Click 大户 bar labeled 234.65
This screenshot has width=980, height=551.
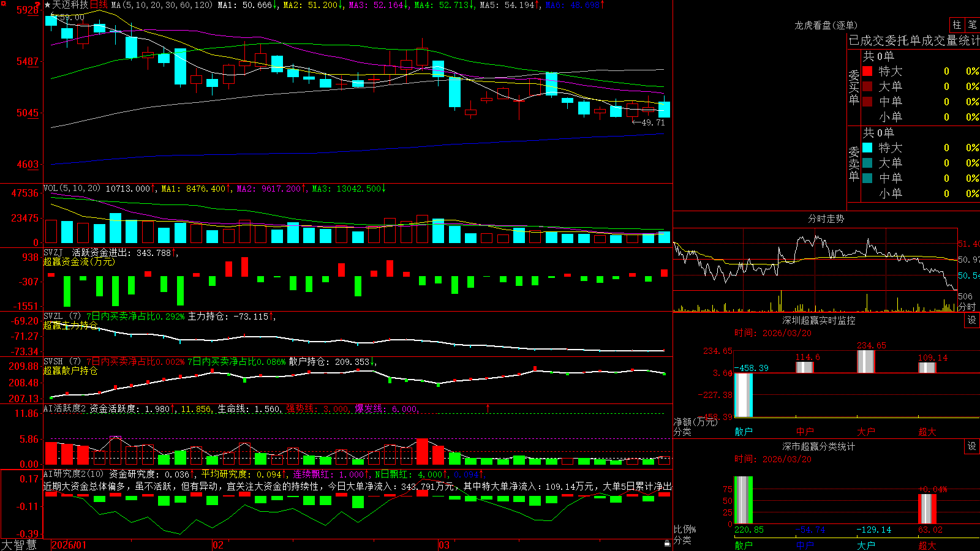(x=866, y=361)
